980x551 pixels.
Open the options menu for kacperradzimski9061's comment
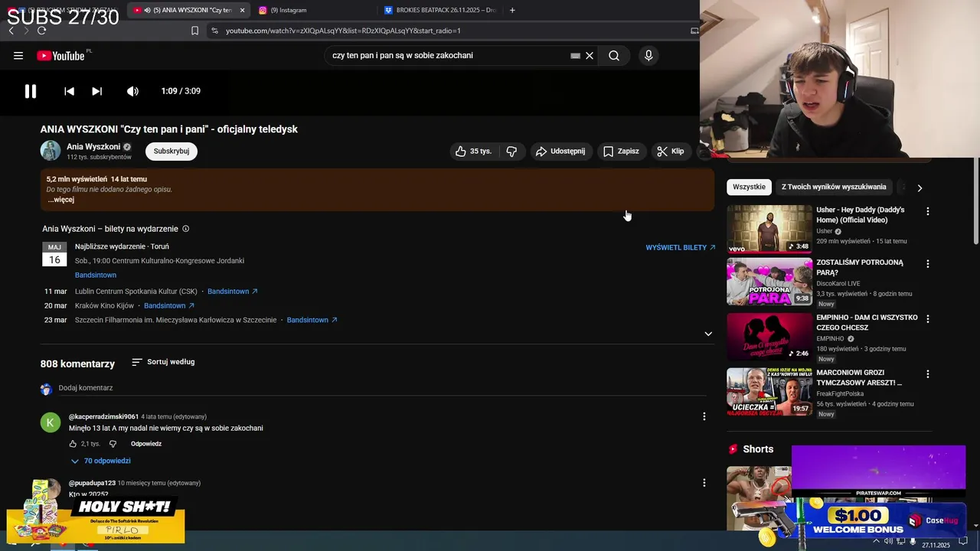(704, 416)
